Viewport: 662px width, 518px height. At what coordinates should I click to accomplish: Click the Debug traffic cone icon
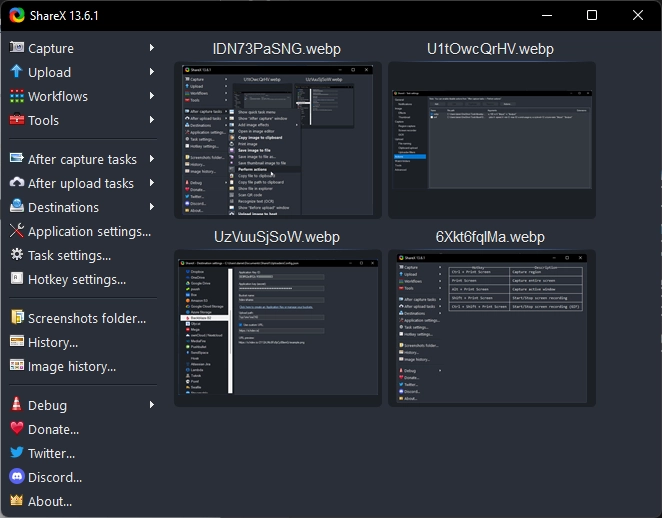click(x=16, y=404)
